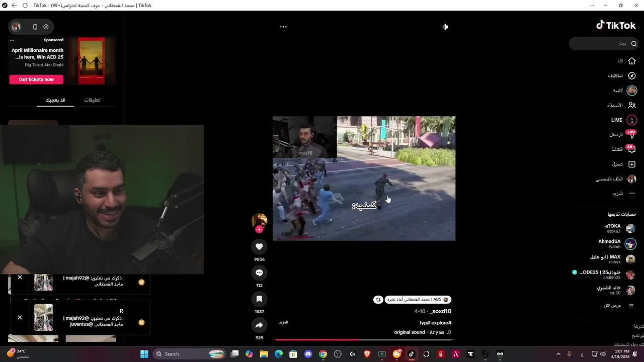Follow the creator with the pink plus badge
Image resolution: width=644 pixels, height=362 pixels.
point(259,229)
